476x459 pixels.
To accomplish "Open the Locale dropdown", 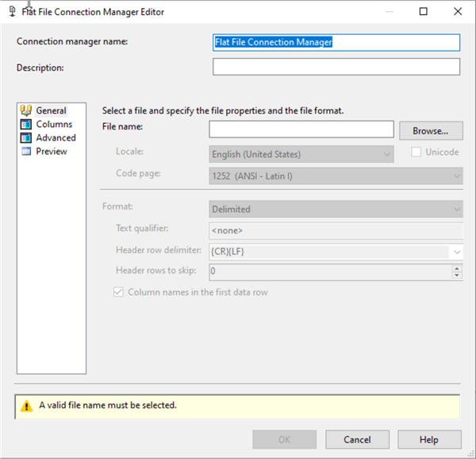I will (x=386, y=154).
